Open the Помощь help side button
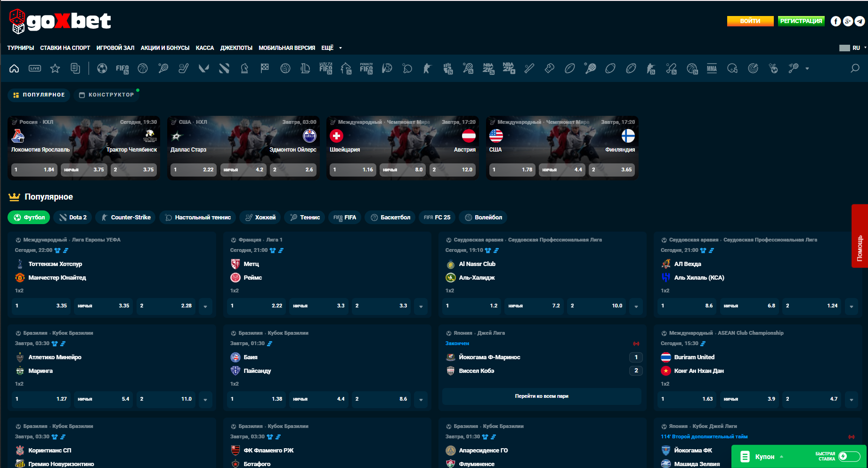This screenshot has height=468, width=868. 860,236
